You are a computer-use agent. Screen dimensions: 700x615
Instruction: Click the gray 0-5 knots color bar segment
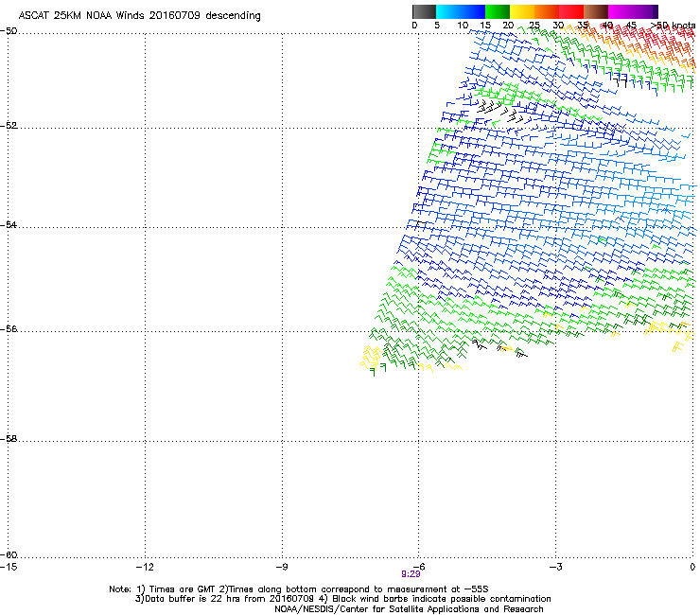[x=424, y=11]
